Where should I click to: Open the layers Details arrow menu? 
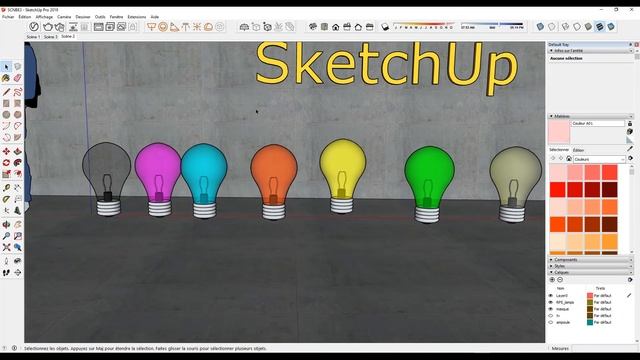pyautogui.click(x=630, y=280)
